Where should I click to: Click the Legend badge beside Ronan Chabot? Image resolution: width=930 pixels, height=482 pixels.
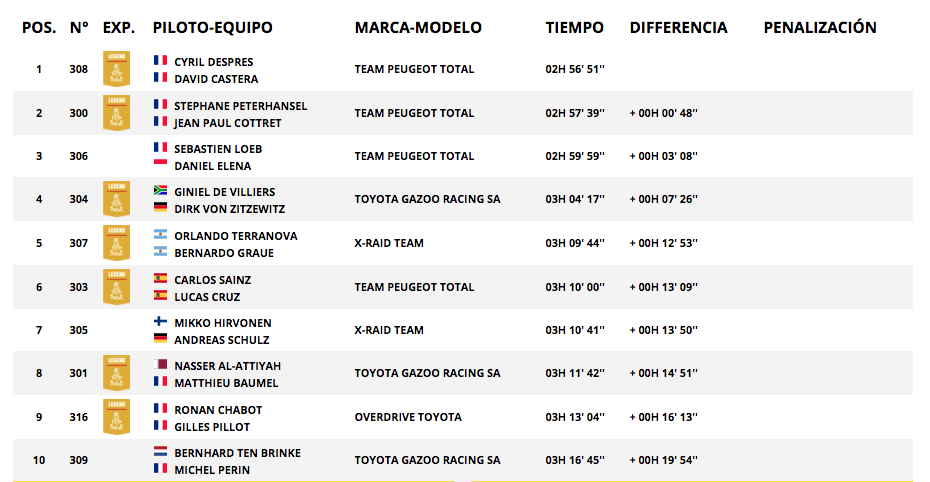(116, 417)
